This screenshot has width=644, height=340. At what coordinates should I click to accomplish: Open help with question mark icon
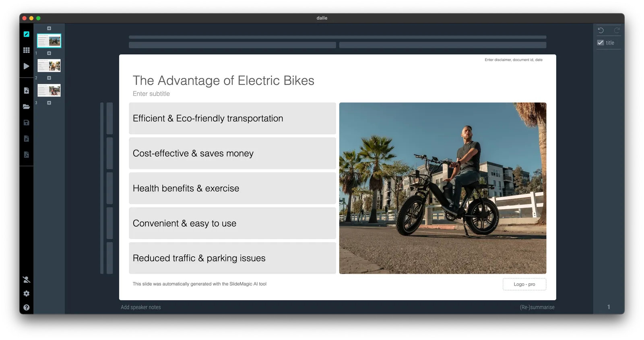[27, 307]
